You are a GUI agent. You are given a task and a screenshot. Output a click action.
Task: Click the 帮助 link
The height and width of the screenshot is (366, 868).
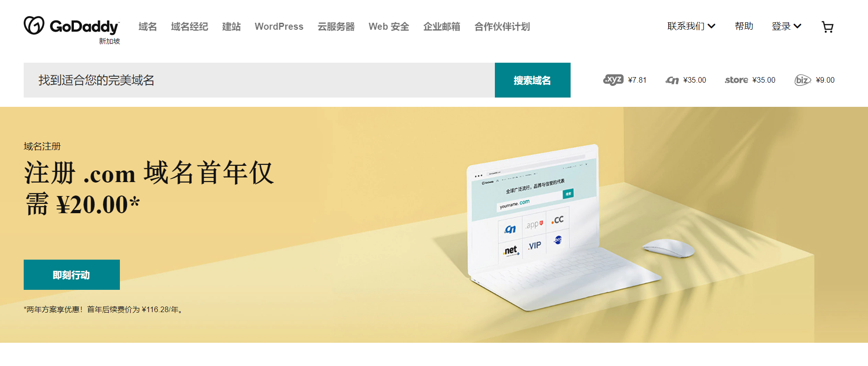(x=744, y=26)
